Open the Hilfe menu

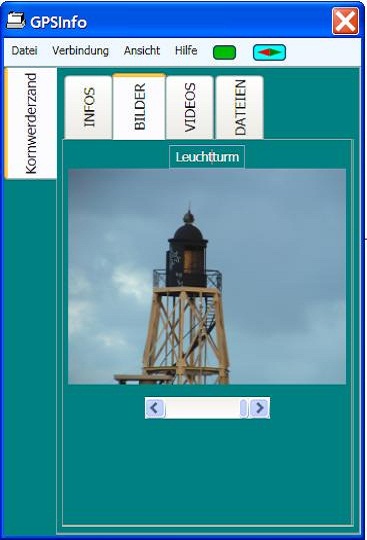tap(186, 51)
